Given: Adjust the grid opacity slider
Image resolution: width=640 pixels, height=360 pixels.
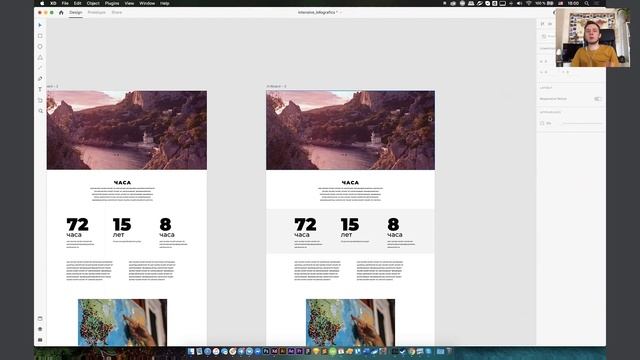Looking at the screenshot, I should point(582,123).
